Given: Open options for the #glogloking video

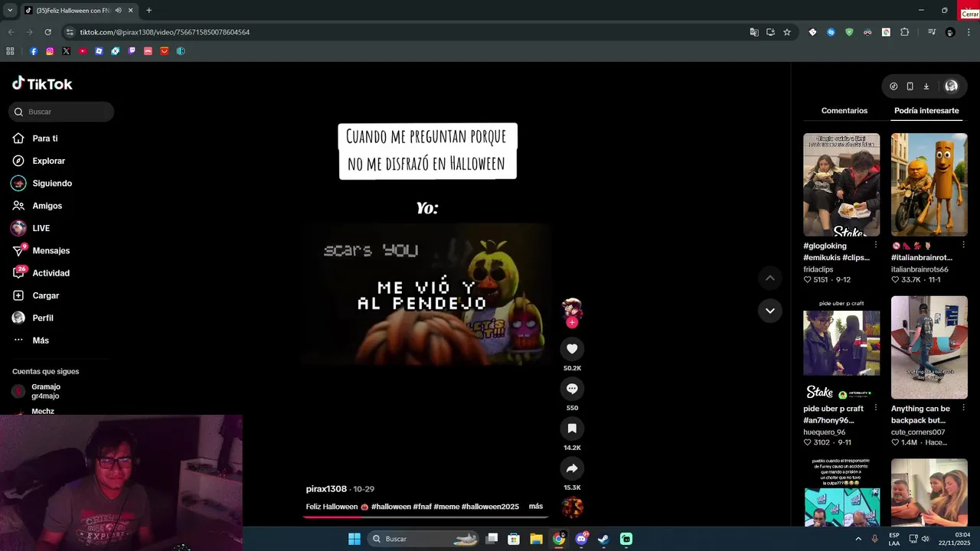Looking at the screenshot, I should (876, 245).
